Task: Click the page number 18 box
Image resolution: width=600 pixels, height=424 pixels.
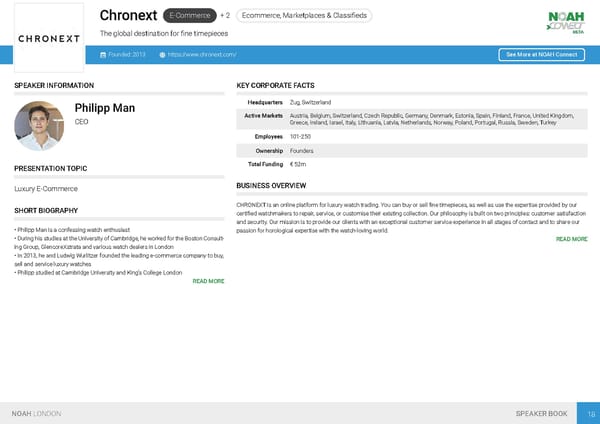Action: [591, 413]
